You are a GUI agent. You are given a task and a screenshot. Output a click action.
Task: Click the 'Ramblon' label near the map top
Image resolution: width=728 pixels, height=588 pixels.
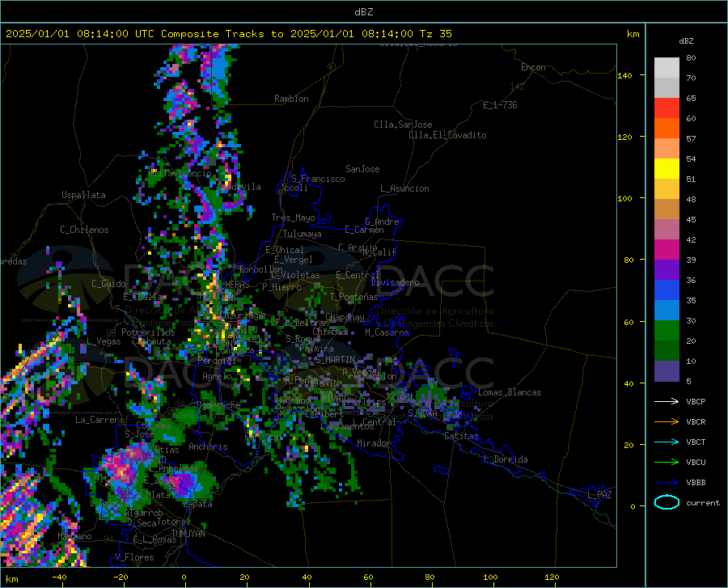point(291,99)
